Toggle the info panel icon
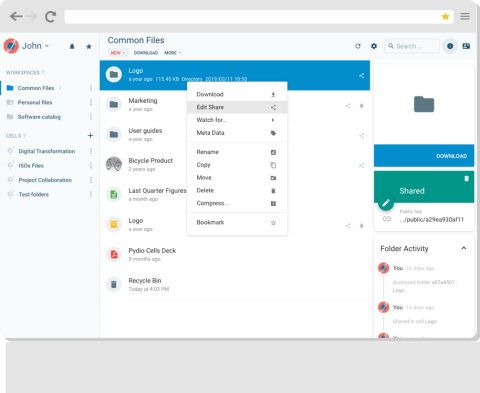480x393 pixels. coord(450,46)
